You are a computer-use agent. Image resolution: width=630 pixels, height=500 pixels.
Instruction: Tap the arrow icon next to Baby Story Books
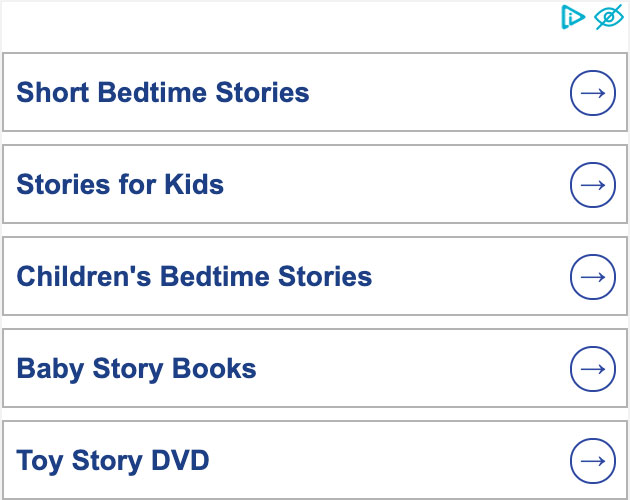[593, 369]
